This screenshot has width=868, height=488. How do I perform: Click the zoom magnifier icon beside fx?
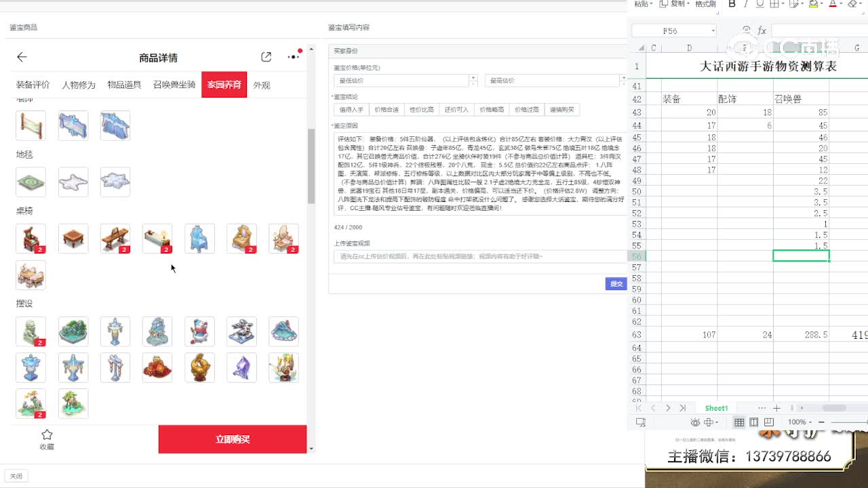[x=747, y=30]
